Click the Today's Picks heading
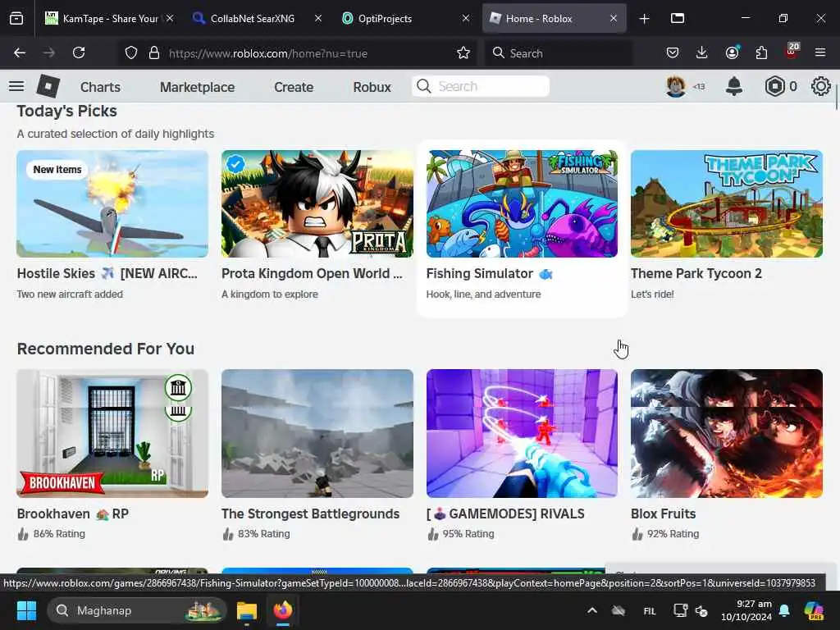 pos(67,111)
